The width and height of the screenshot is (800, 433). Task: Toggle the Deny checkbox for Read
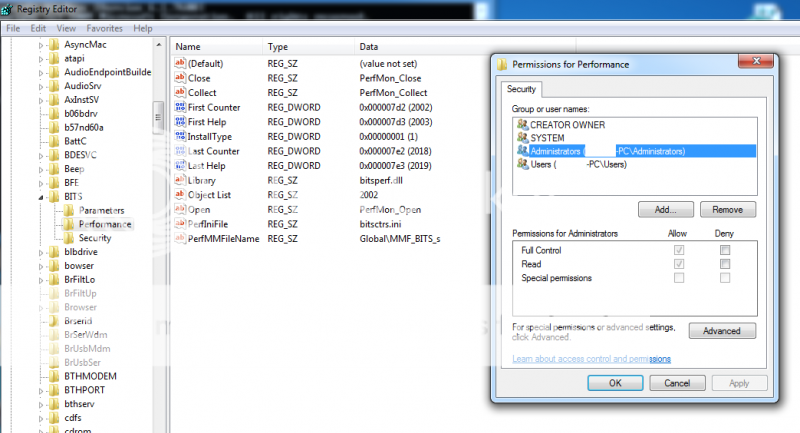click(724, 263)
